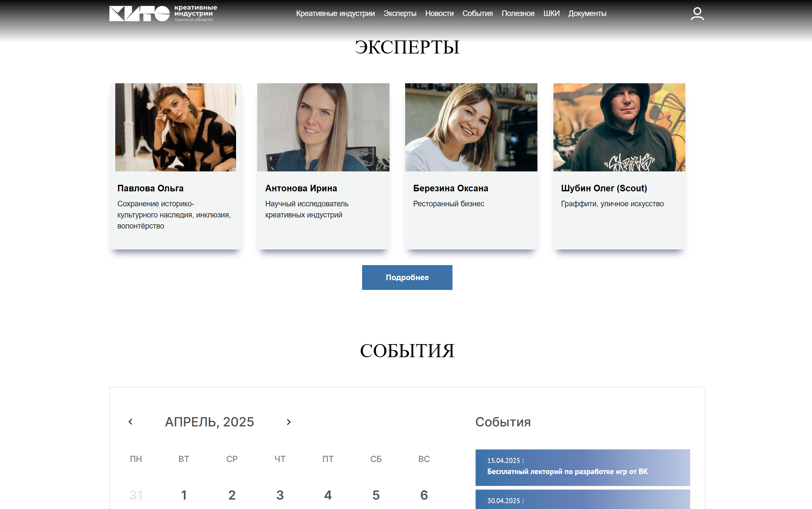Click the СОБЫТИЯ section heading

(x=407, y=350)
